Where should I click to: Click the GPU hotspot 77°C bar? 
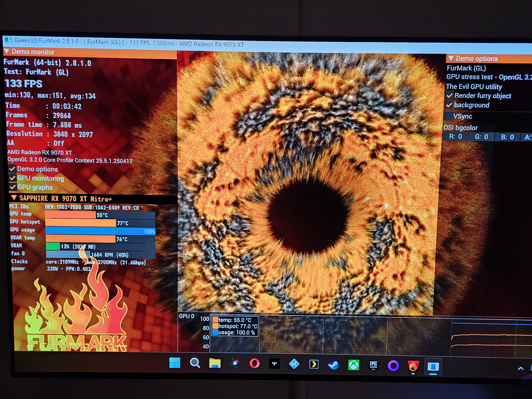coord(100,223)
